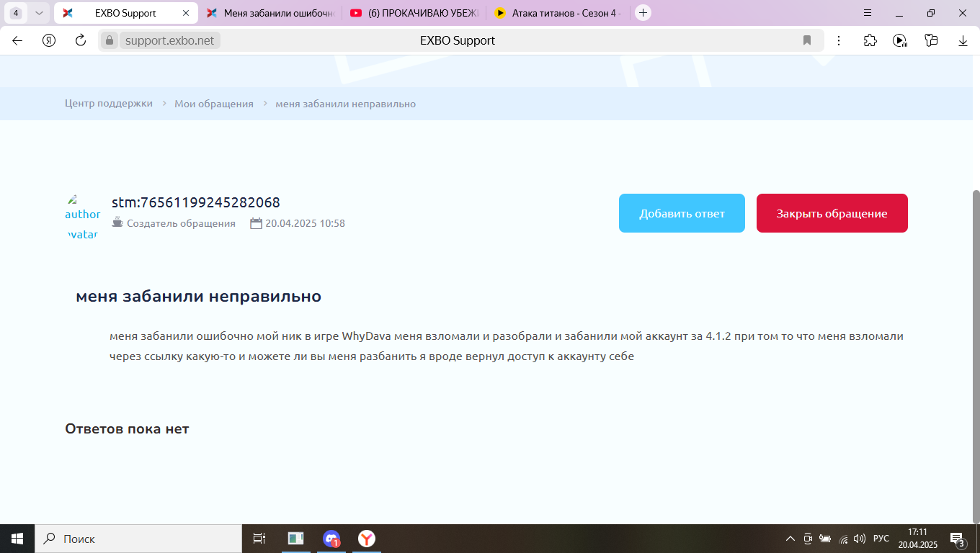Open the downloads arrow icon
The height and width of the screenshot is (553, 980).
tap(963, 41)
